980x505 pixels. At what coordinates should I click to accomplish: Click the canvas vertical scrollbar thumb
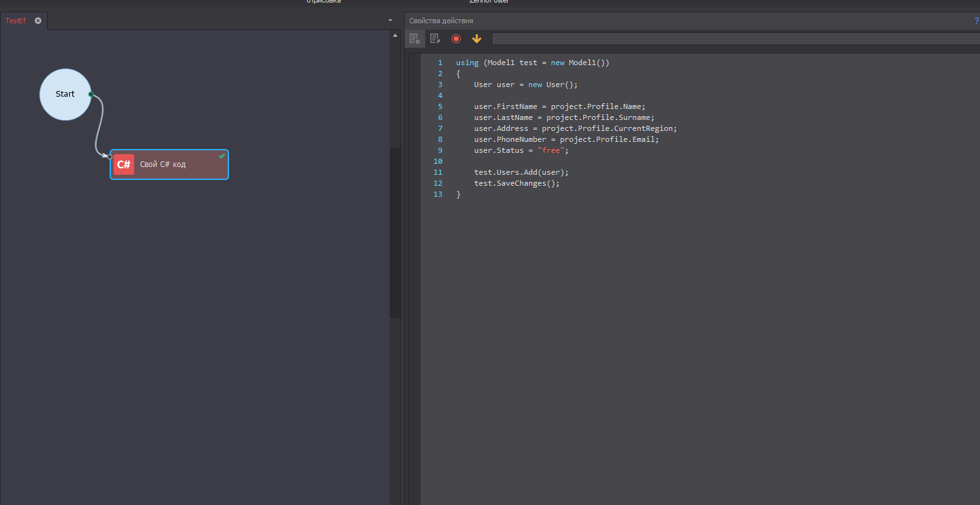[395, 232]
